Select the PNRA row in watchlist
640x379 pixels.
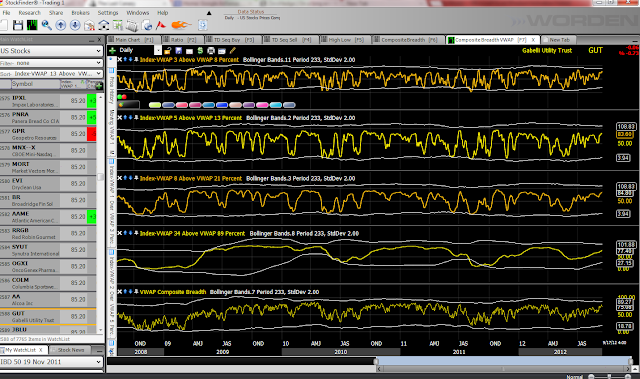(x=48, y=117)
